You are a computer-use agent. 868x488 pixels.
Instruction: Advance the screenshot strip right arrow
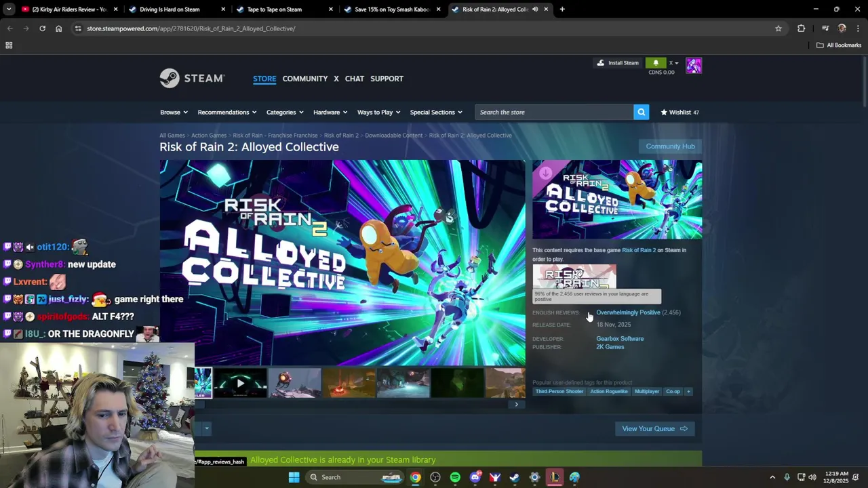click(516, 405)
